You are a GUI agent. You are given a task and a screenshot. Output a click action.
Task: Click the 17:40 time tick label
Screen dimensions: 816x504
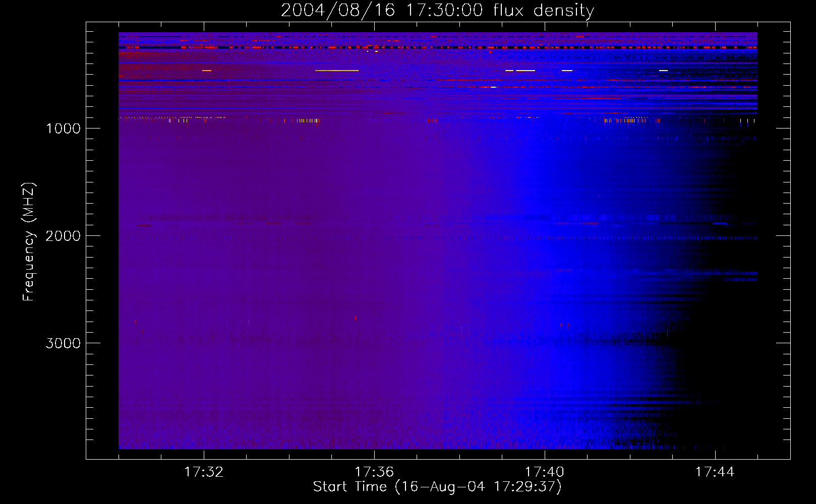545,472
